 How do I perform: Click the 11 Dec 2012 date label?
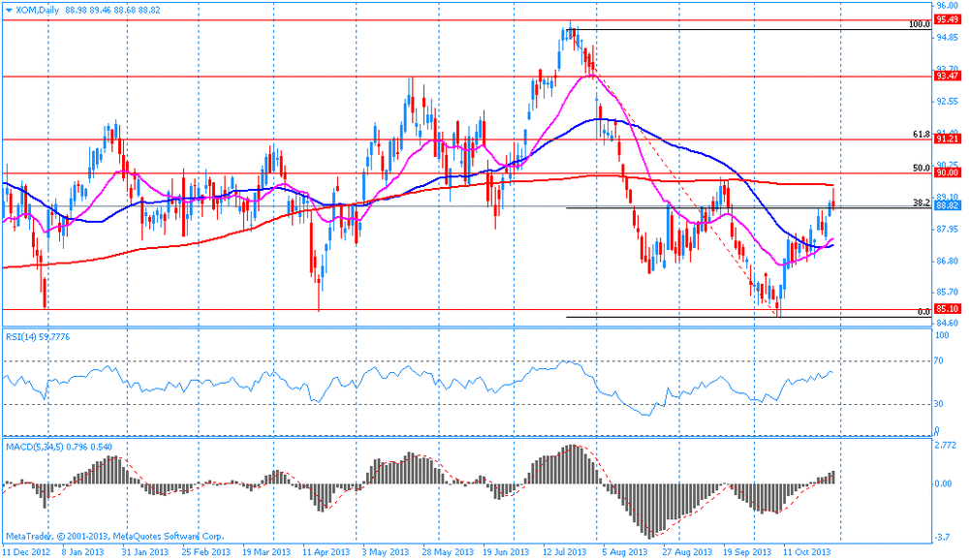(26, 552)
